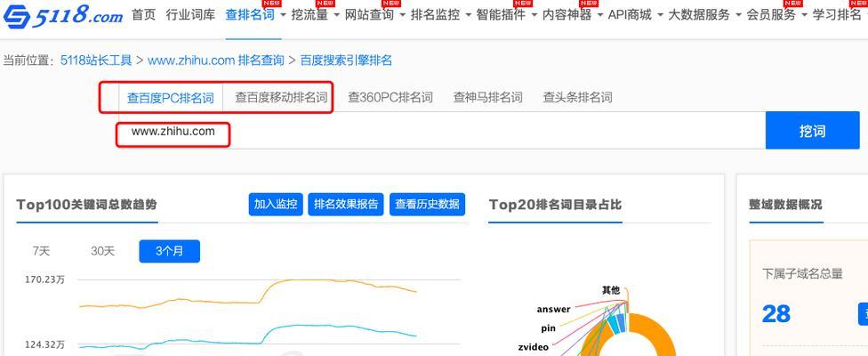
Task: Open 挖流量 menu
Action: tap(310, 15)
